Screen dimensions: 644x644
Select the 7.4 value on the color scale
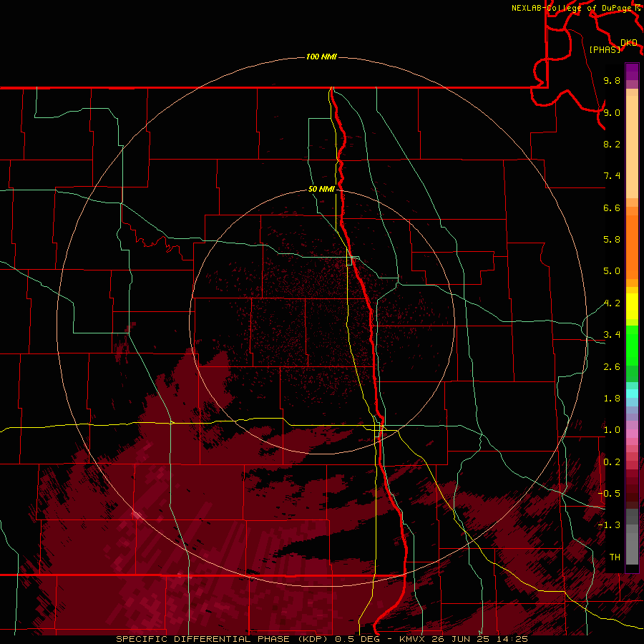click(612, 176)
